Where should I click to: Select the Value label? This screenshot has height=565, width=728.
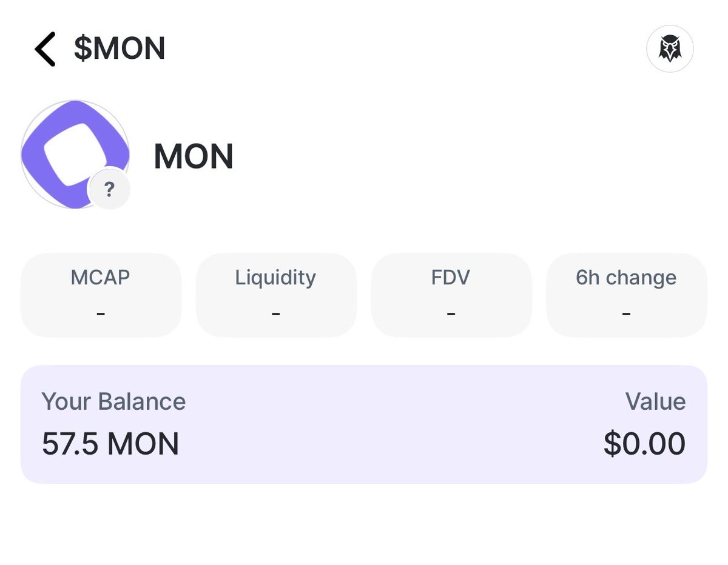tap(655, 401)
